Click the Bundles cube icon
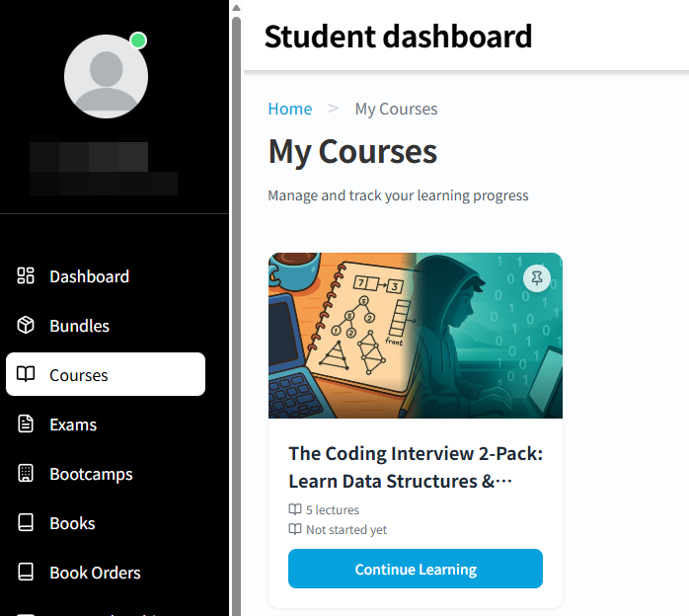This screenshot has width=689, height=616. [27, 326]
